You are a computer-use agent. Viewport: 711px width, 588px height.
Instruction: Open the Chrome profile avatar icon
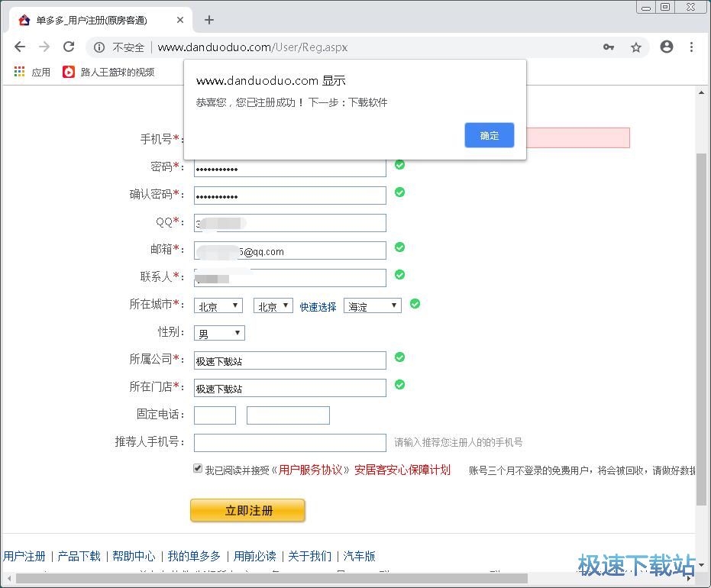(667, 47)
